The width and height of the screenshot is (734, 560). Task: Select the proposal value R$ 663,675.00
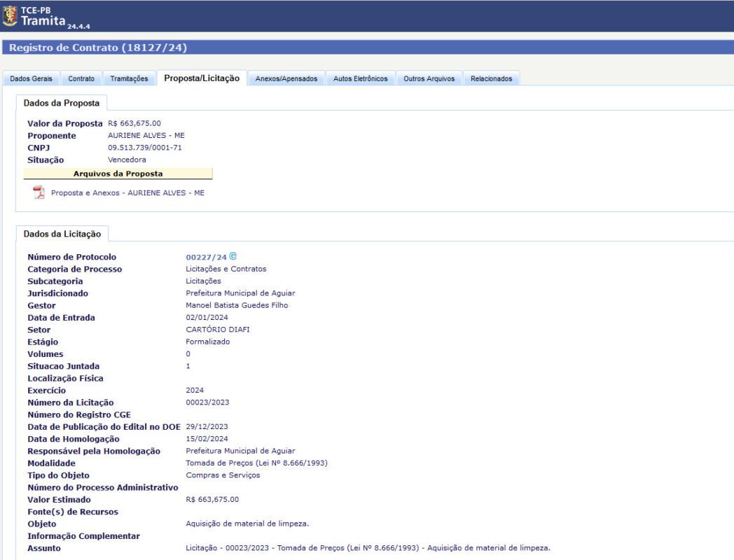tap(134, 123)
